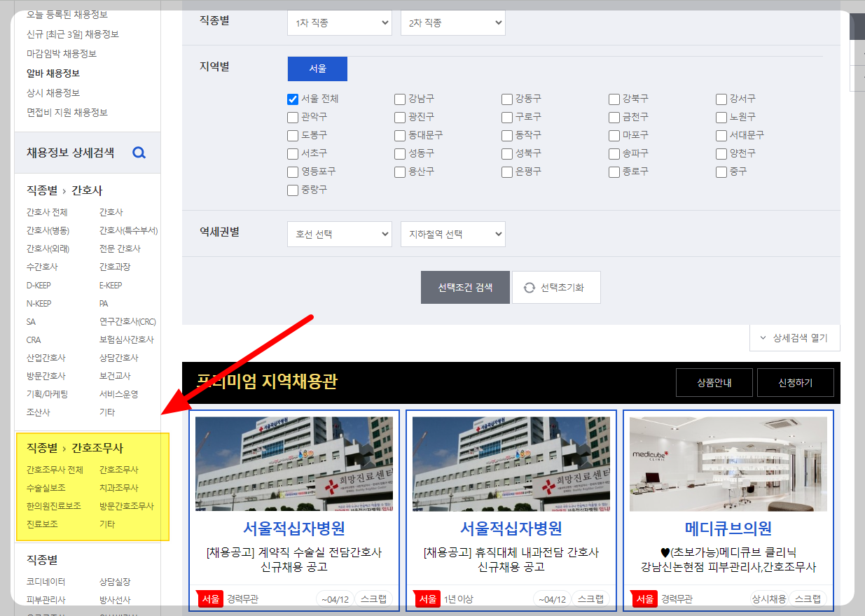Select the 서초구 checkbox

[293, 153]
